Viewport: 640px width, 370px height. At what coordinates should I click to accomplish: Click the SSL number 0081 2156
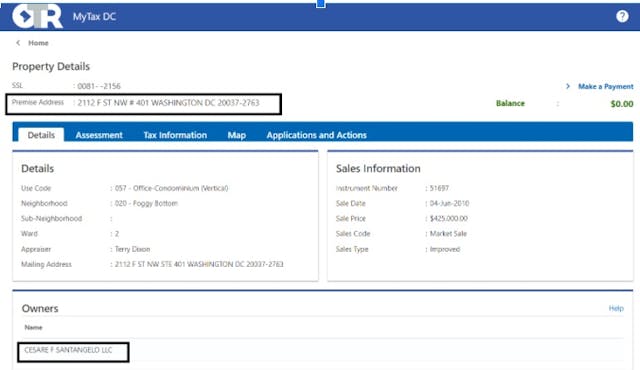(x=99, y=86)
